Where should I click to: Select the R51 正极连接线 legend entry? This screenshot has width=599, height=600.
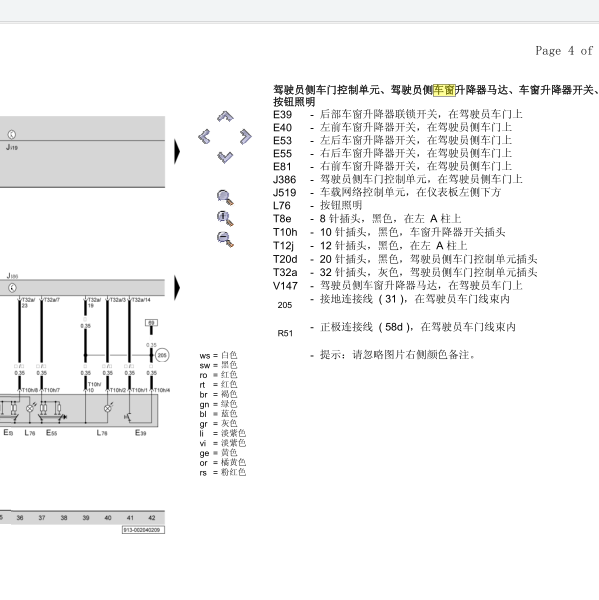[x=397, y=330]
